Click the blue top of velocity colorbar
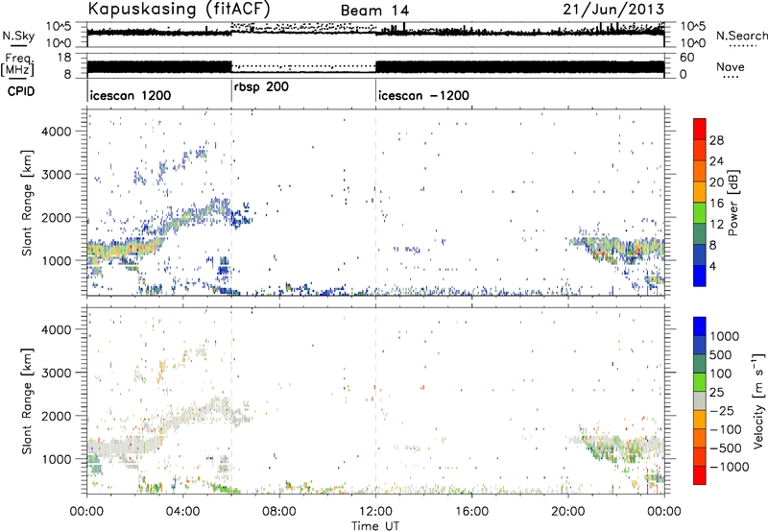Screen dimensions: 768x532 700,326
